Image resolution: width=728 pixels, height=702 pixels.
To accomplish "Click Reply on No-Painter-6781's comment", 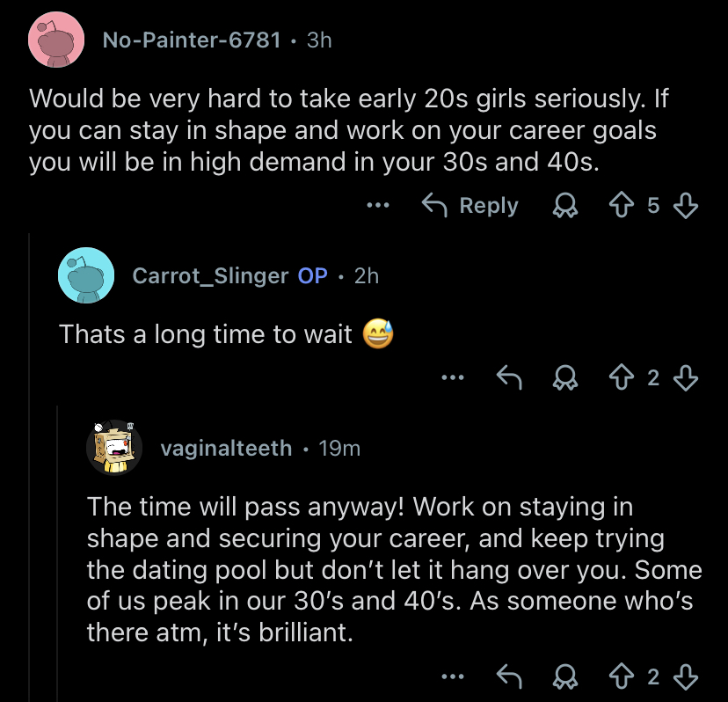I will 470,206.
